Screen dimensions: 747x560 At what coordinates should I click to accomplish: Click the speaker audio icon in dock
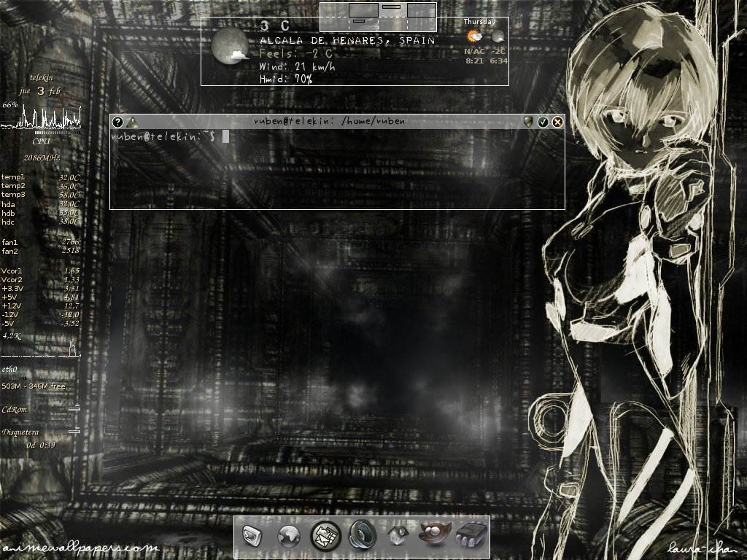[x=363, y=535]
